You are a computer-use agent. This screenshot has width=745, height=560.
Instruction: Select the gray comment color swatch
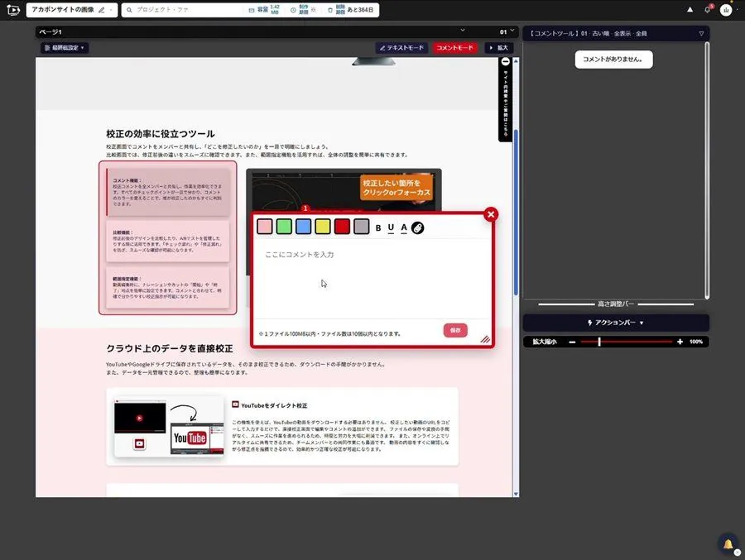tap(361, 227)
